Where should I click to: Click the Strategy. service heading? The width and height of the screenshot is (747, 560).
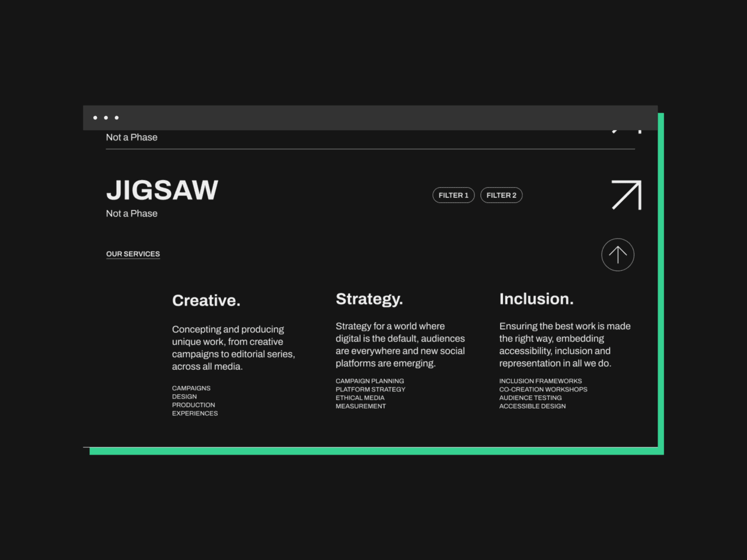click(369, 299)
